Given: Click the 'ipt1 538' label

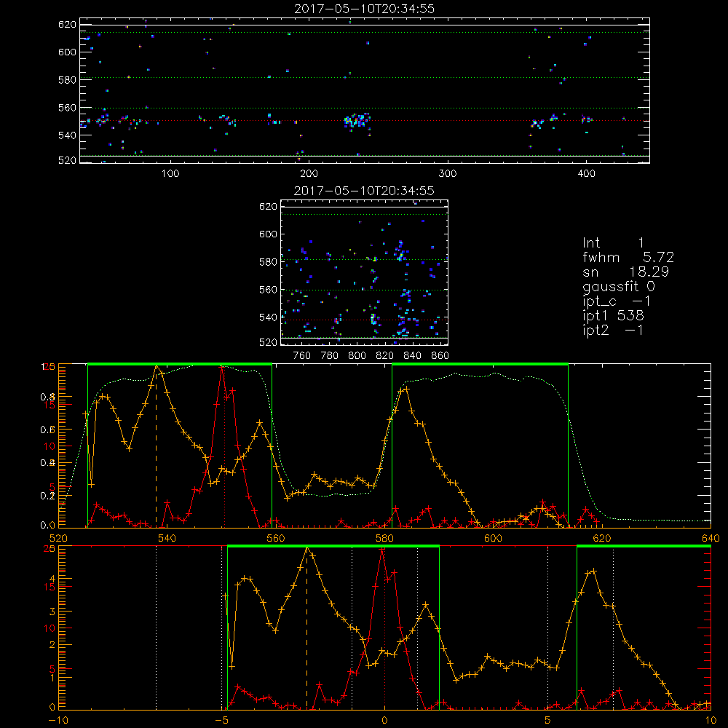Looking at the screenshot, I should point(613,316).
